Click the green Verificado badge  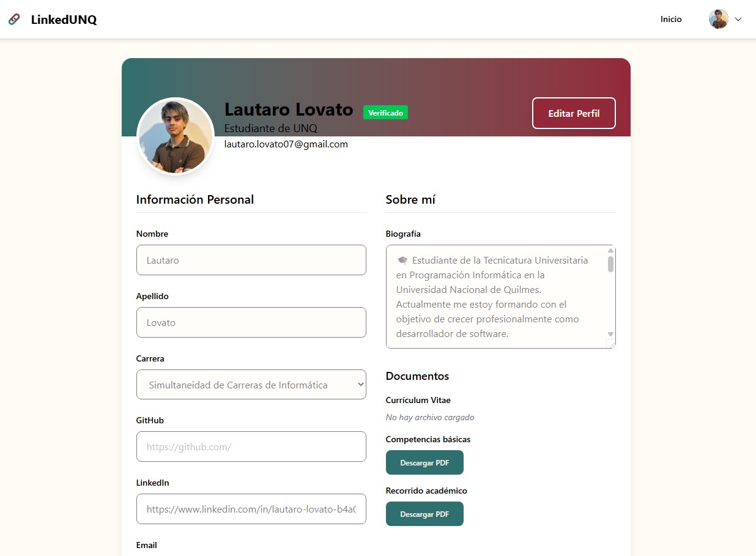tap(385, 113)
